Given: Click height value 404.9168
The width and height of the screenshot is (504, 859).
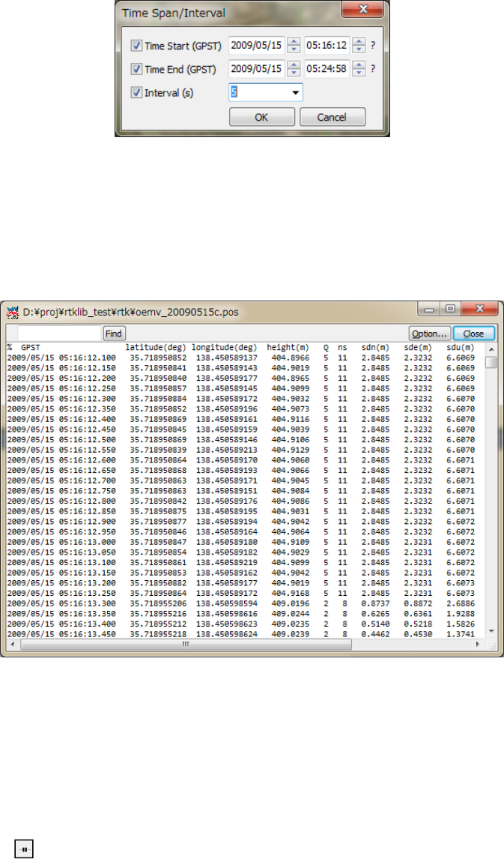Looking at the screenshot, I should tap(290, 593).
